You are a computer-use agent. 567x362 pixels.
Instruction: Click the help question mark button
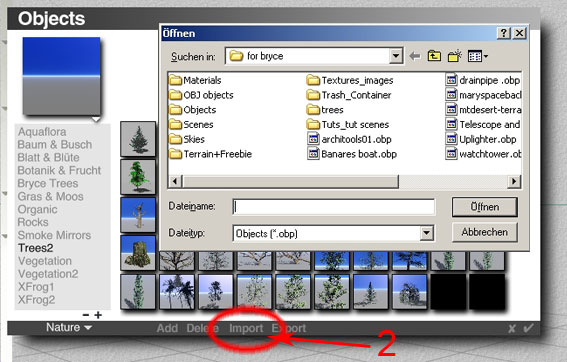click(504, 33)
